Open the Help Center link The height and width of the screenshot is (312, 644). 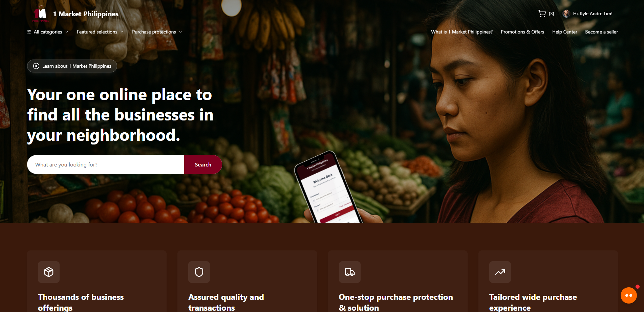tap(564, 32)
